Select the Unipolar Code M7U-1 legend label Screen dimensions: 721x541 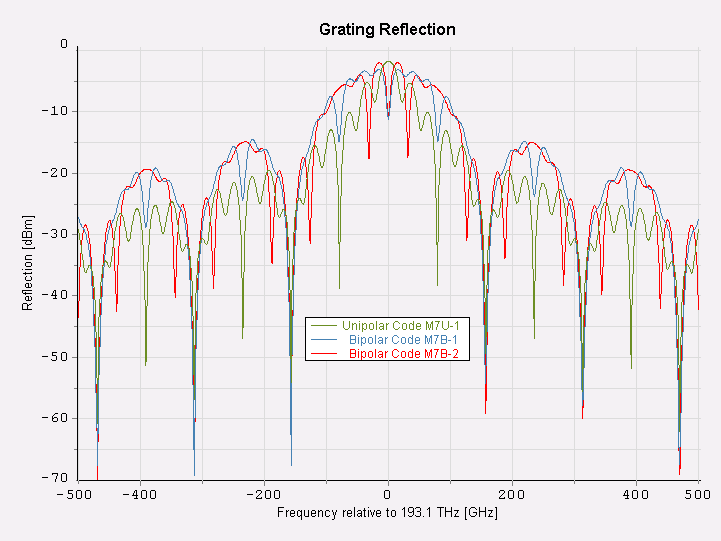pyautogui.click(x=400, y=326)
